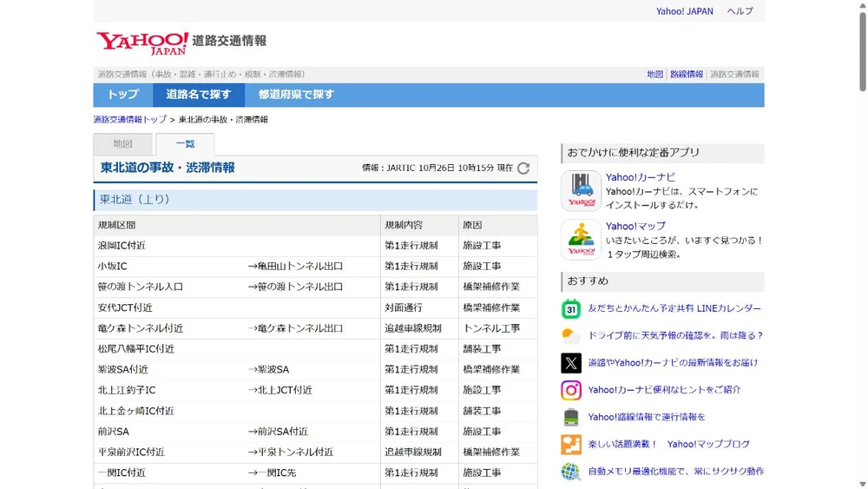Click the train route info icon

pos(571,417)
